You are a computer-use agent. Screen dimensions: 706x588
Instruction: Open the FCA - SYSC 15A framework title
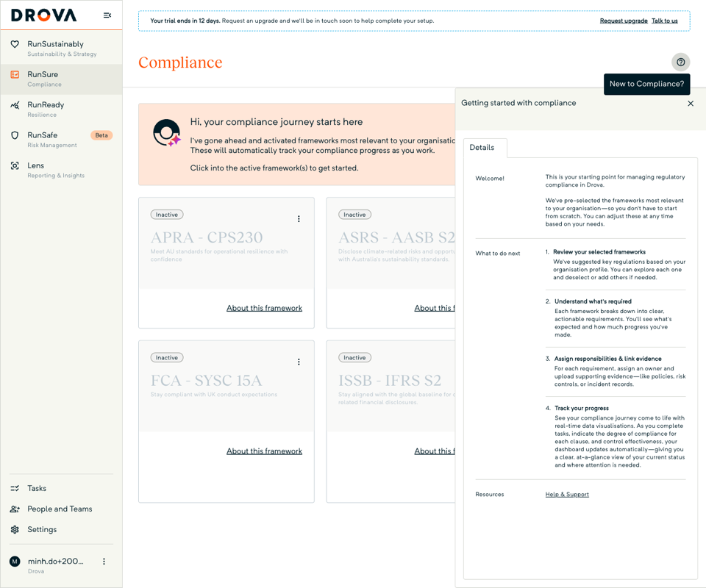206,381
